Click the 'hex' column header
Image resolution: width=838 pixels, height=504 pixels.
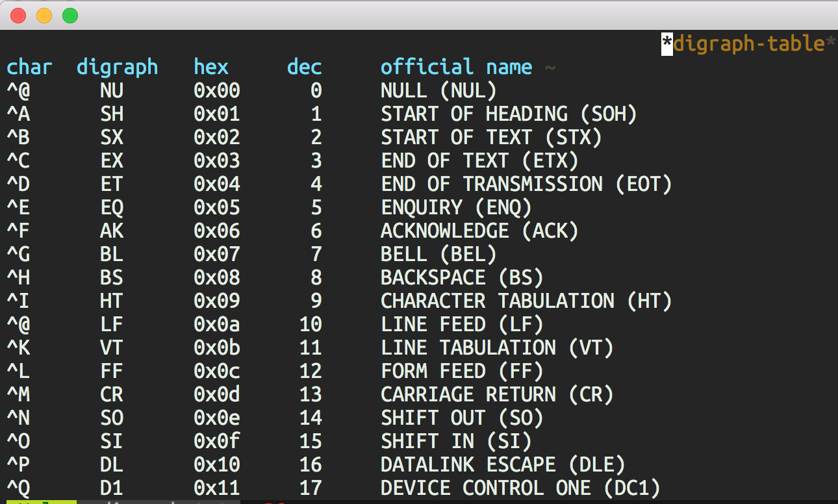click(211, 67)
